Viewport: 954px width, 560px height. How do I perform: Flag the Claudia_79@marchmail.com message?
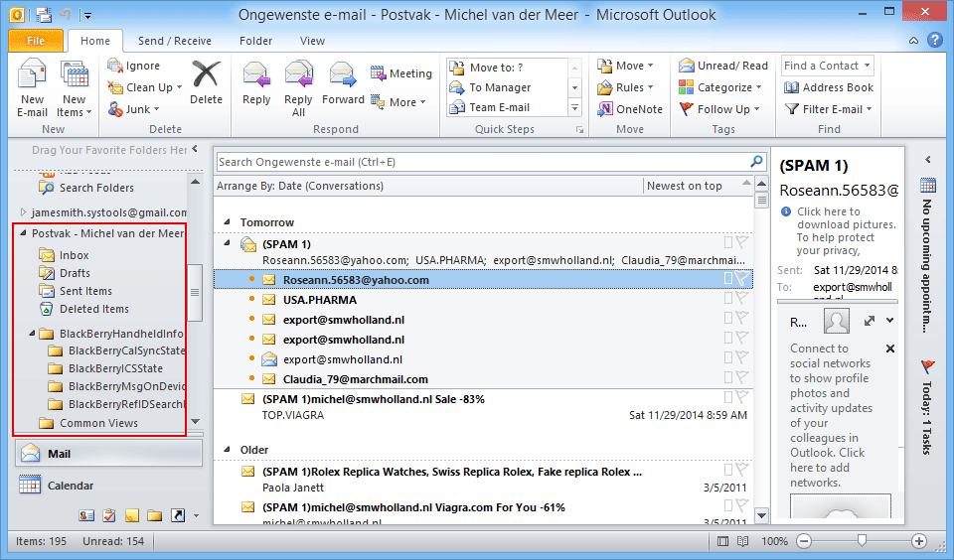pos(741,377)
